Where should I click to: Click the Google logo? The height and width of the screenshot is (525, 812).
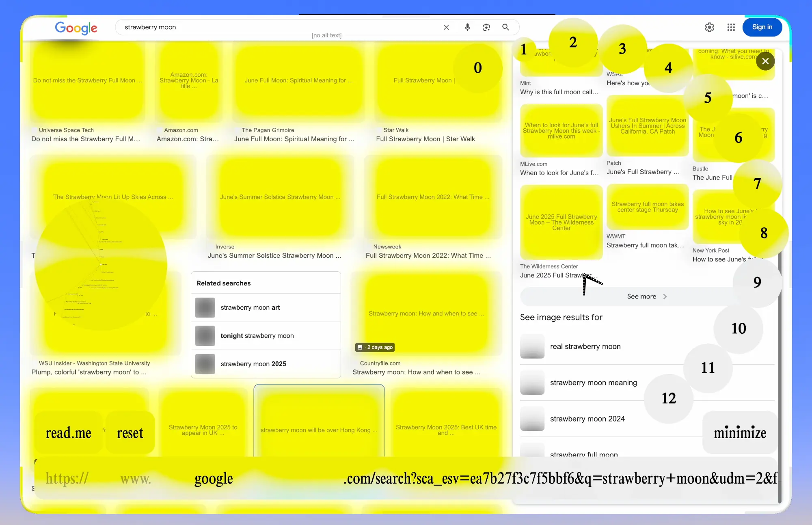point(76,28)
